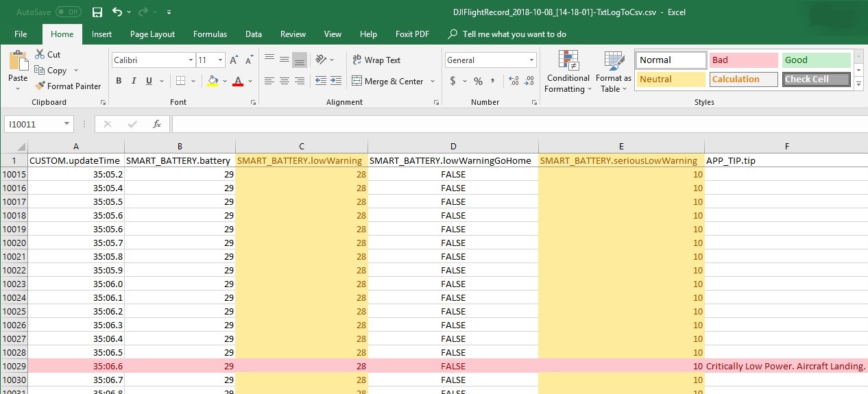This screenshot has height=394, width=868.
Task: Click the red Font Color button
Action: [238, 81]
